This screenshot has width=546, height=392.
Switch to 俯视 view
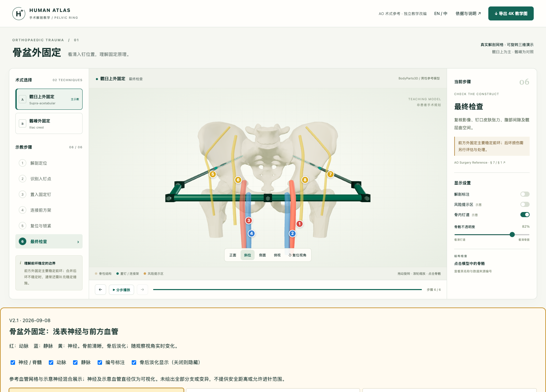pos(277,255)
